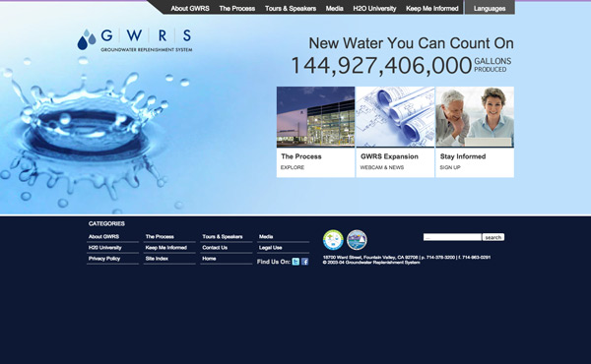Open the Site Index footer link

(157, 259)
